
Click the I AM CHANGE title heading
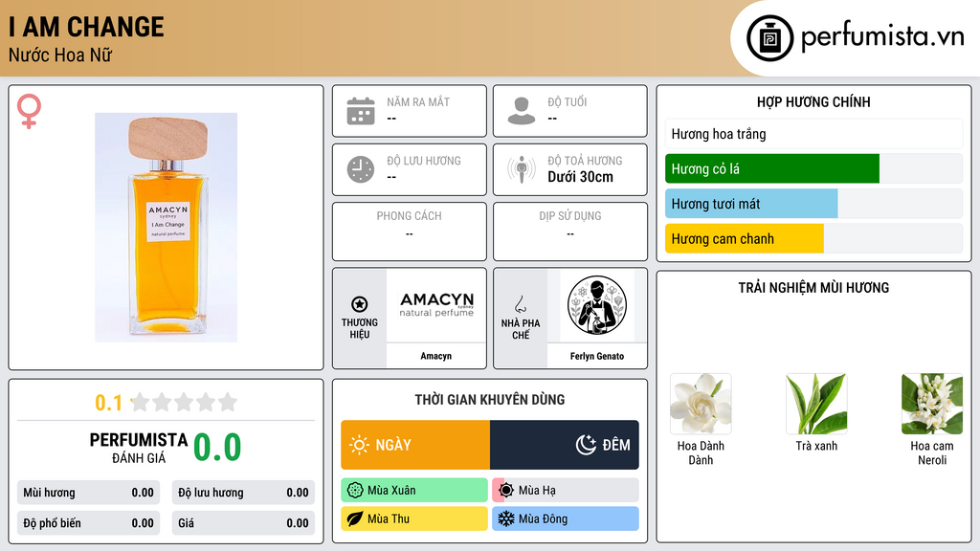(x=86, y=27)
